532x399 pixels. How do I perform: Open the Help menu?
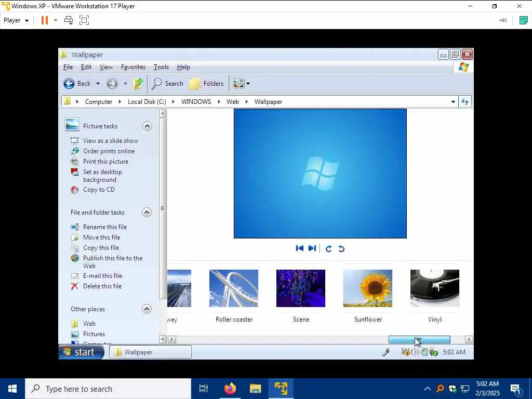[x=183, y=67]
